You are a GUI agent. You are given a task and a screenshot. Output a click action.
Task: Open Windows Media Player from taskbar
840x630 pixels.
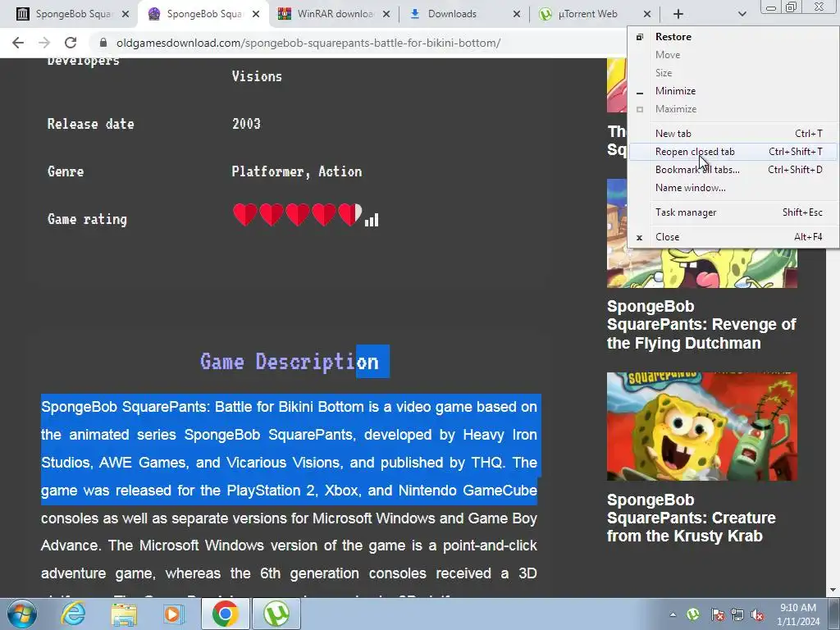coord(174,614)
